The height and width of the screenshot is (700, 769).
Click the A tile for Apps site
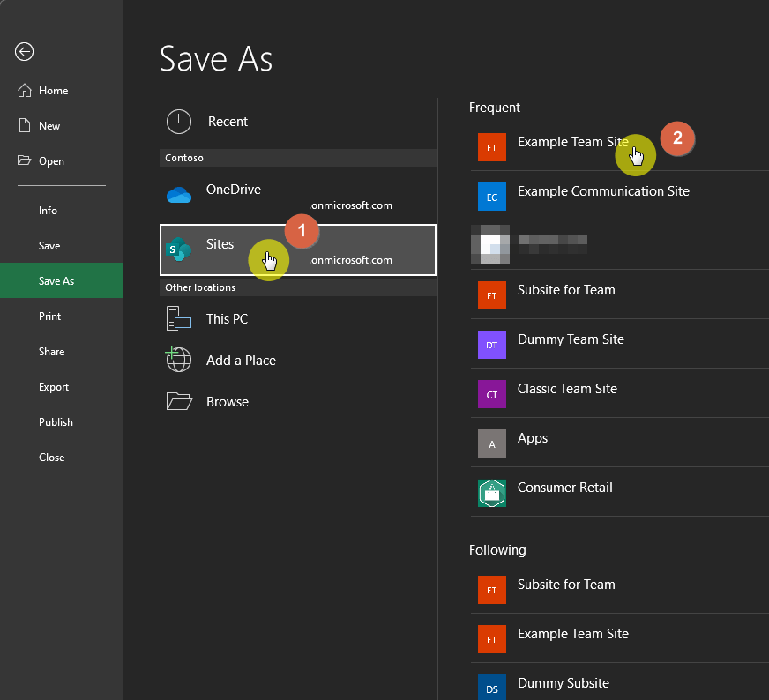pyautogui.click(x=492, y=443)
